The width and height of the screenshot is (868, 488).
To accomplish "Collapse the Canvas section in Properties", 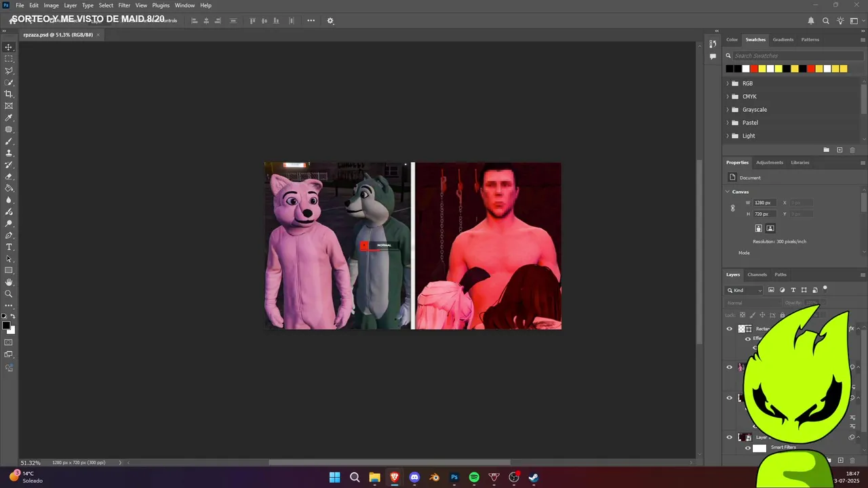I will point(728,192).
